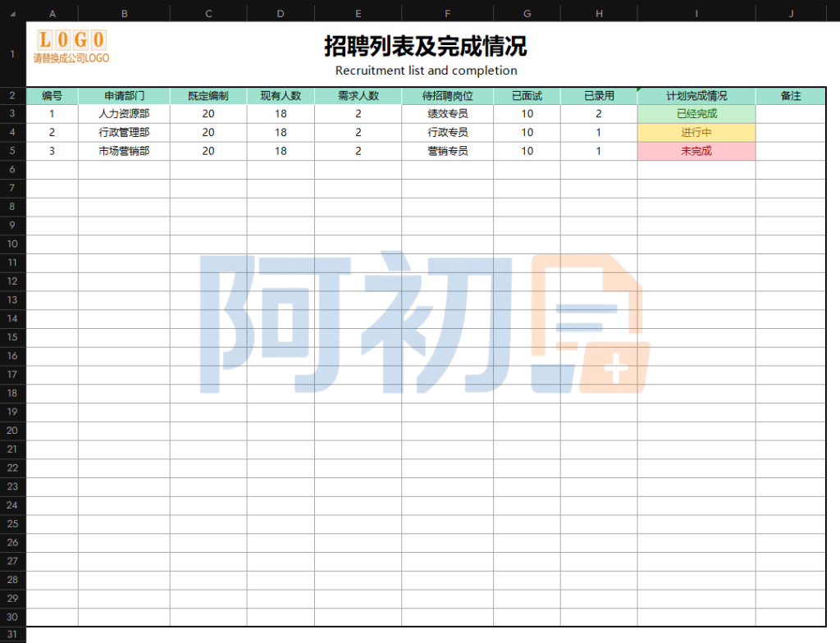The width and height of the screenshot is (840, 643).
Task: Click subtitle Recruitment list and completion
Action: click(426, 71)
